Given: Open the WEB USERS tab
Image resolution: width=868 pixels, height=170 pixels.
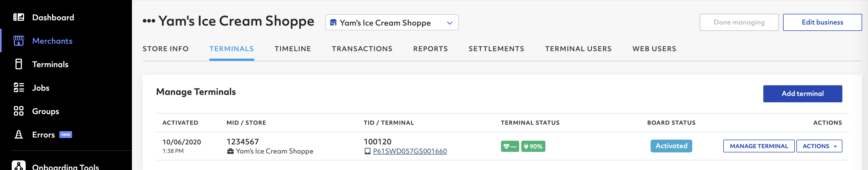Looking at the screenshot, I should tap(654, 49).
